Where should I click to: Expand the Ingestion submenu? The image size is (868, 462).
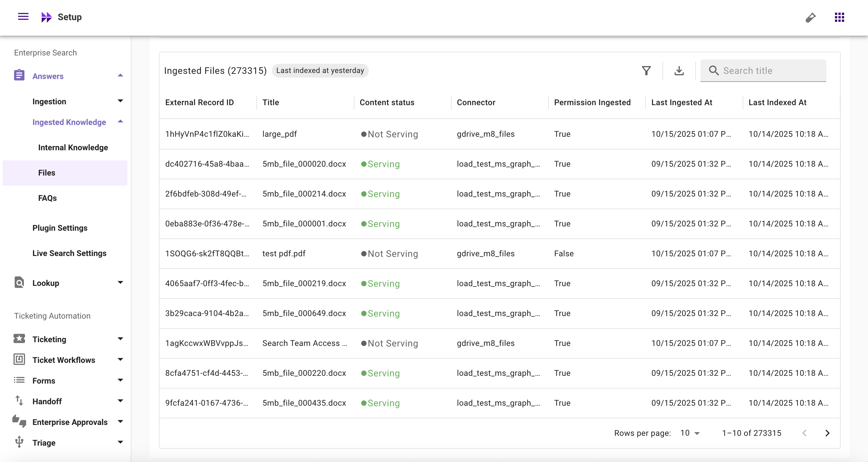click(x=120, y=101)
